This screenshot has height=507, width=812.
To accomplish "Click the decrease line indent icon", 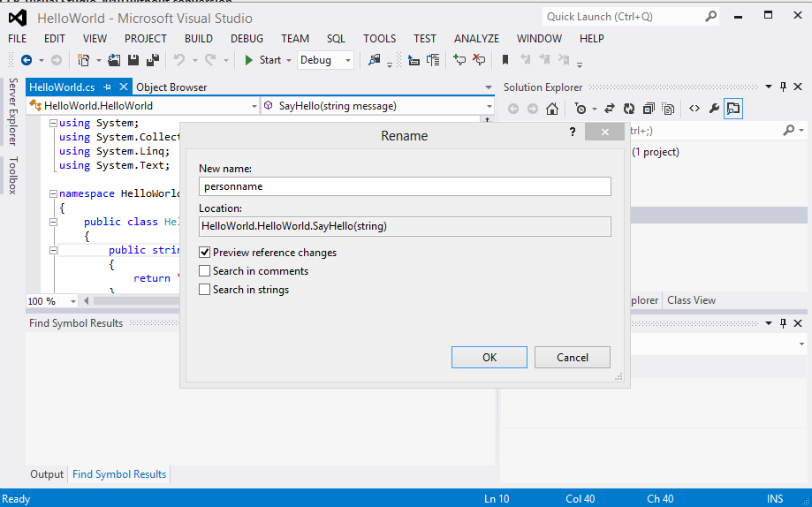I will [x=414, y=60].
